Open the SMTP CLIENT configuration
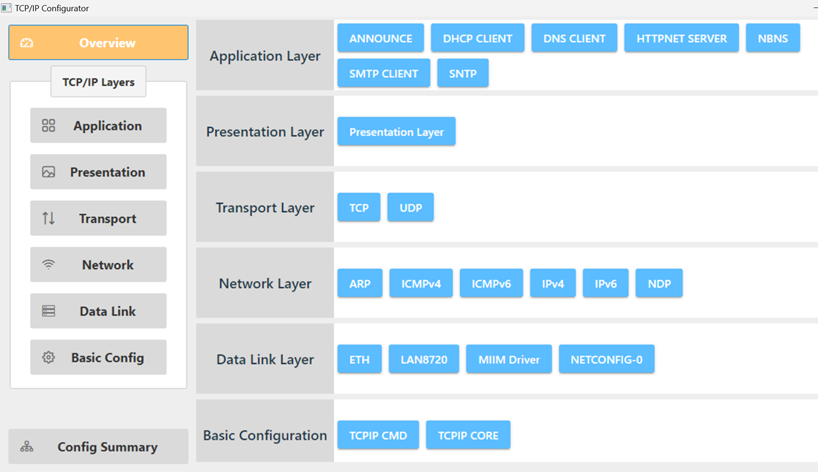Image resolution: width=818 pixels, height=472 pixels. point(384,73)
